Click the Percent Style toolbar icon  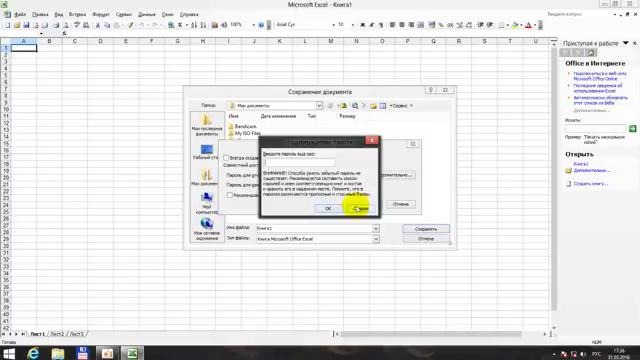(x=441, y=25)
